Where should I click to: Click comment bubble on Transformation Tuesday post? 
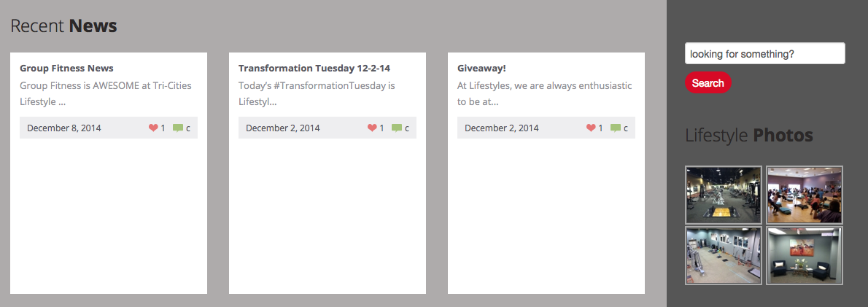coord(397,128)
